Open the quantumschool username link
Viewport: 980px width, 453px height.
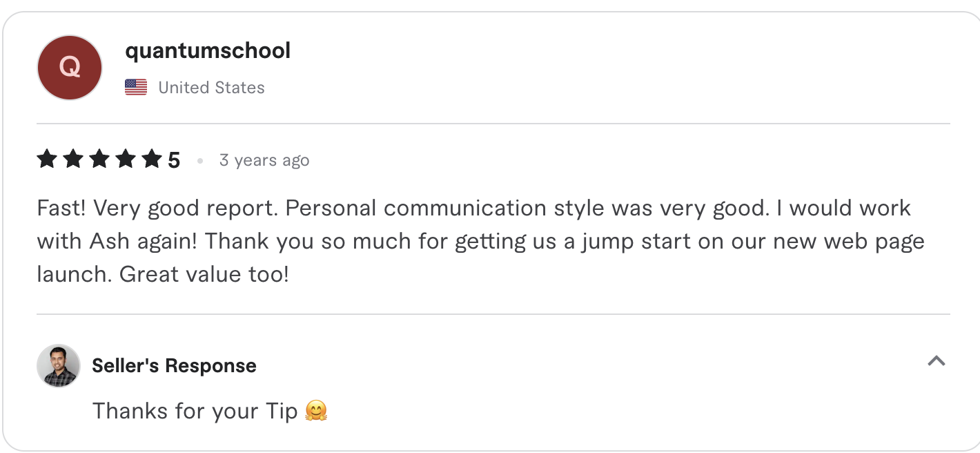pos(207,50)
